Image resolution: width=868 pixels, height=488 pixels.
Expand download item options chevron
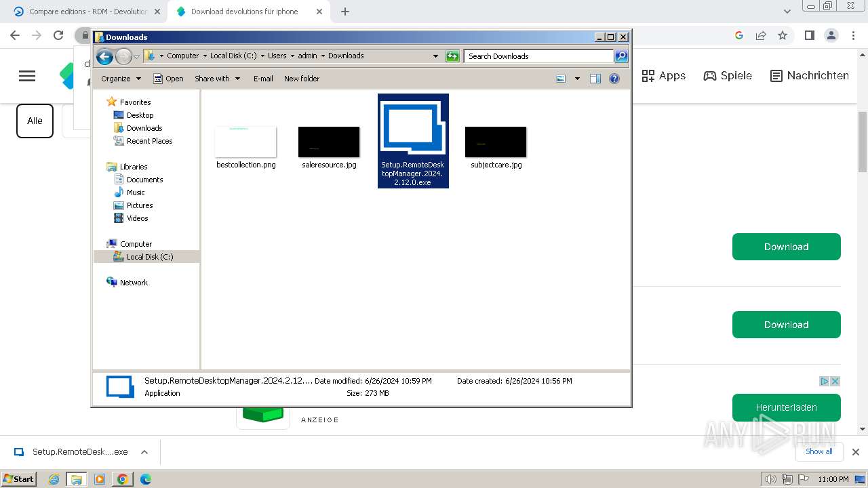pyautogui.click(x=144, y=452)
